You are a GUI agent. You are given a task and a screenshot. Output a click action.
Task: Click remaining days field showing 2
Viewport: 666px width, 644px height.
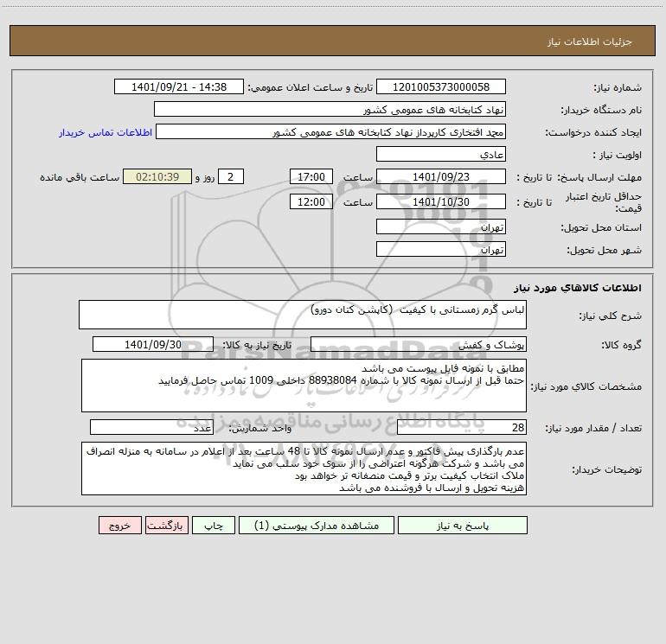coord(231,177)
